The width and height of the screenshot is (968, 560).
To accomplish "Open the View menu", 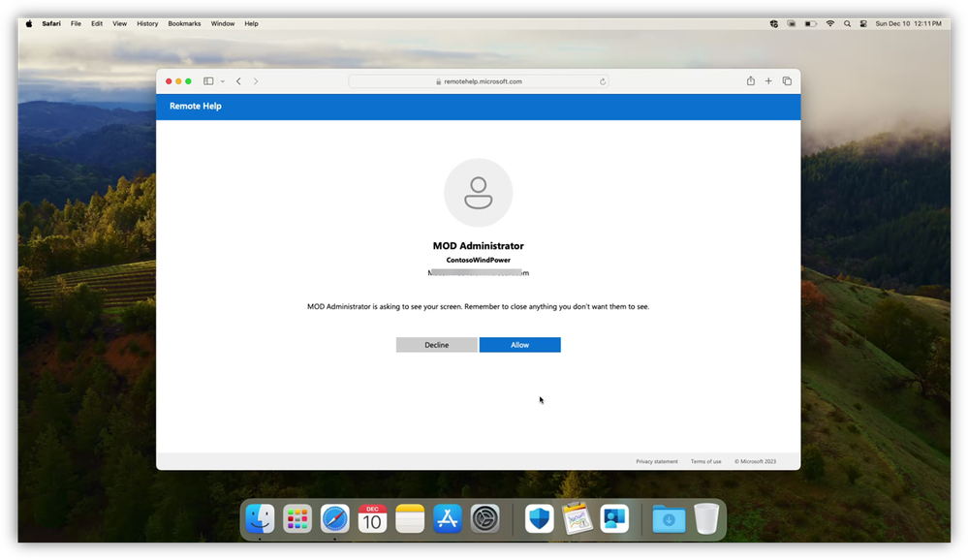I will click(120, 24).
